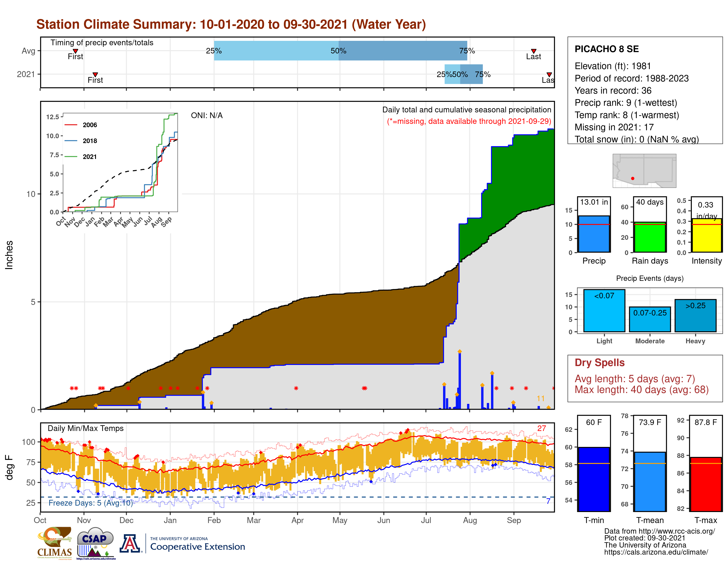This screenshot has width=728, height=563.
Task: Click 'Avg length: 5 days (avg: 7)'
Action: [635, 379]
